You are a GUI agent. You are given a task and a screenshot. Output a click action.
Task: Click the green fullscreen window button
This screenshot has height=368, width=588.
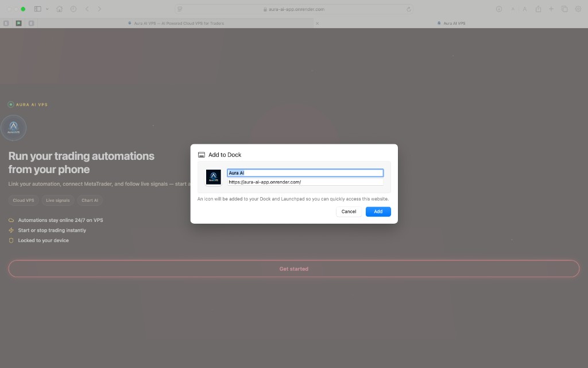[23, 9]
